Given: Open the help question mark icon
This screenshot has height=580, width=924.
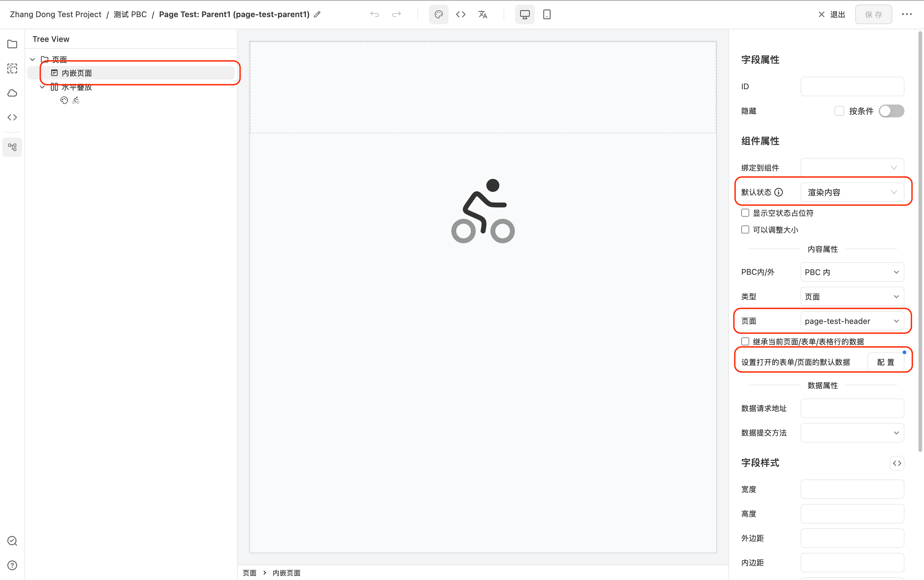Looking at the screenshot, I should point(12,565).
